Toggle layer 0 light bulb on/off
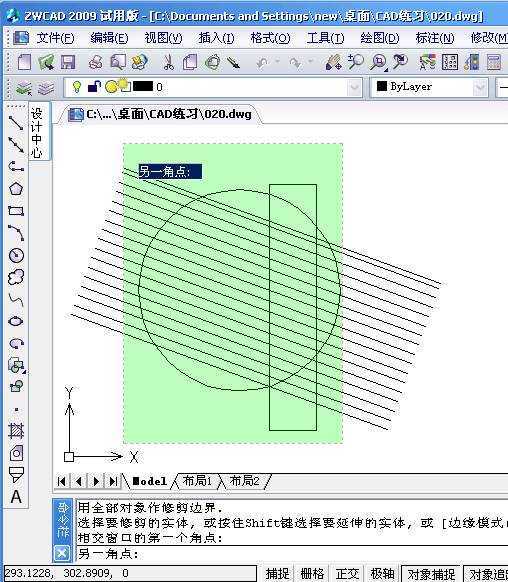Screen dimensions: 508x582 click(x=76, y=87)
